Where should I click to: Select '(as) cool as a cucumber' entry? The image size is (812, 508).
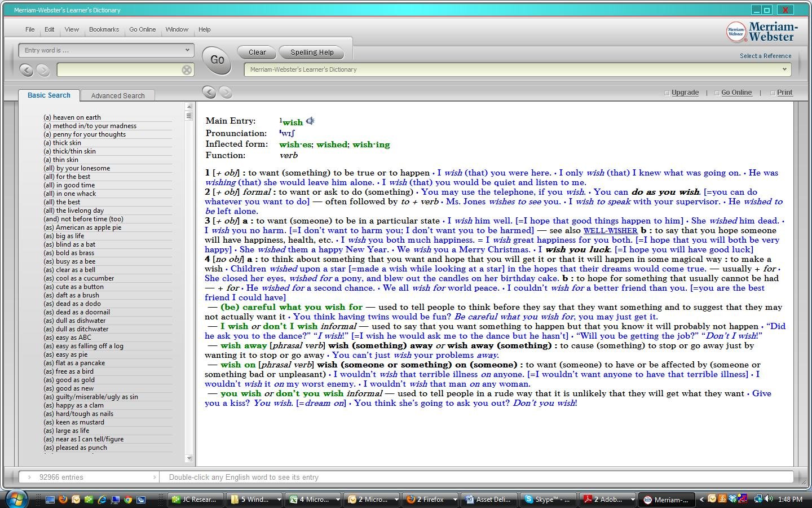click(x=79, y=278)
